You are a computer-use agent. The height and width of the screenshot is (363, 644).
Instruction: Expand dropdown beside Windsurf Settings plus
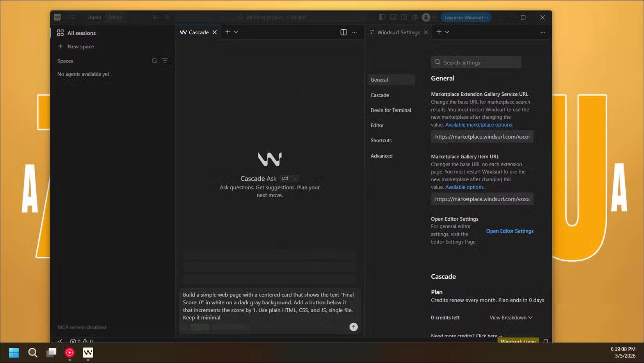point(447,32)
